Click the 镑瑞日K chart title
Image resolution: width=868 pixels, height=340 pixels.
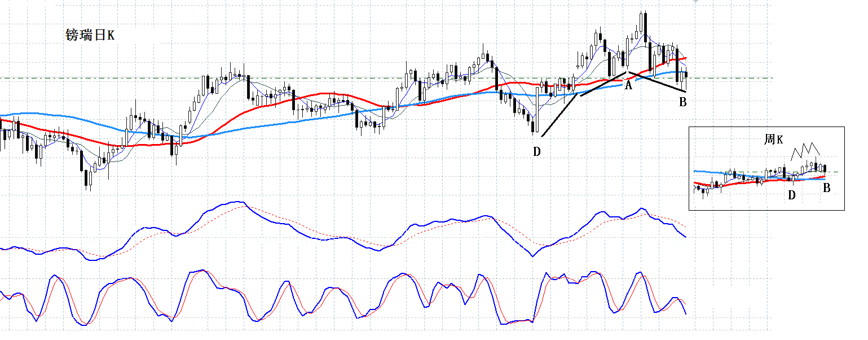point(90,36)
